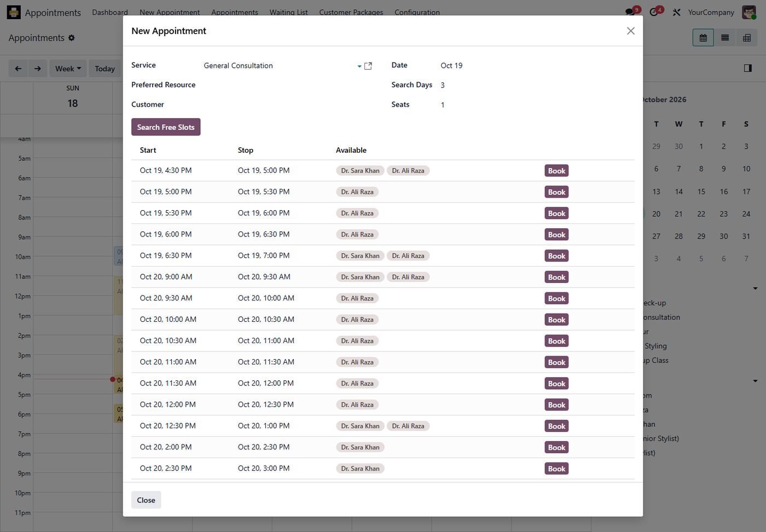Screen dimensions: 766x532
Task: Open the activities clock icon
Action: point(655,12)
